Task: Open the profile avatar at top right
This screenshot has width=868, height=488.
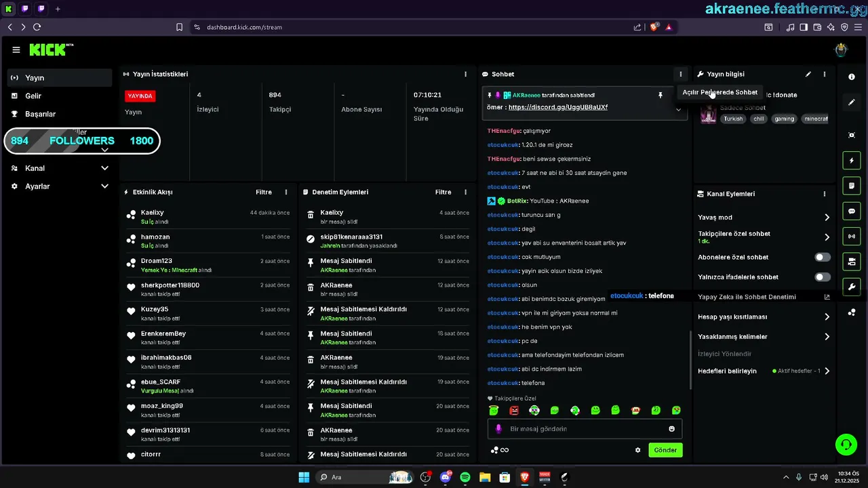Action: coord(841,49)
